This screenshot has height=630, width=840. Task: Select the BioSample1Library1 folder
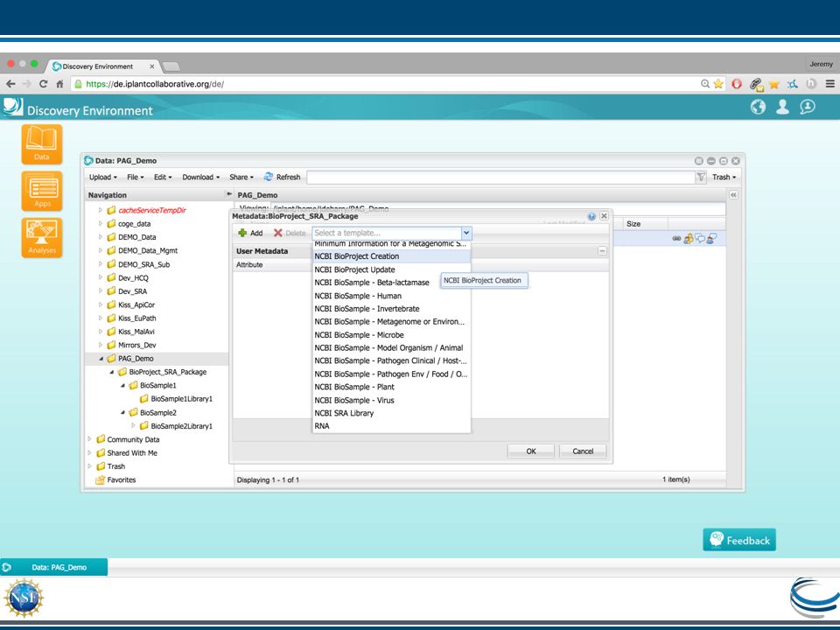coord(181,399)
